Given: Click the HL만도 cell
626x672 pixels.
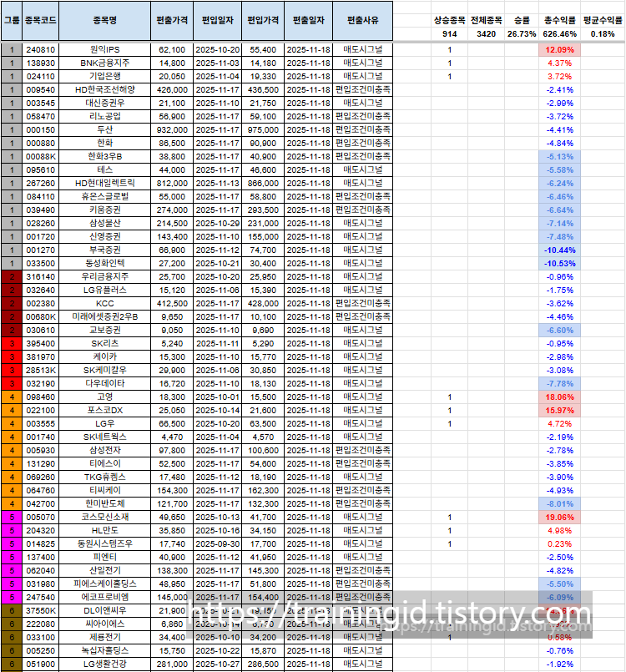Looking at the screenshot, I should click(x=105, y=531).
